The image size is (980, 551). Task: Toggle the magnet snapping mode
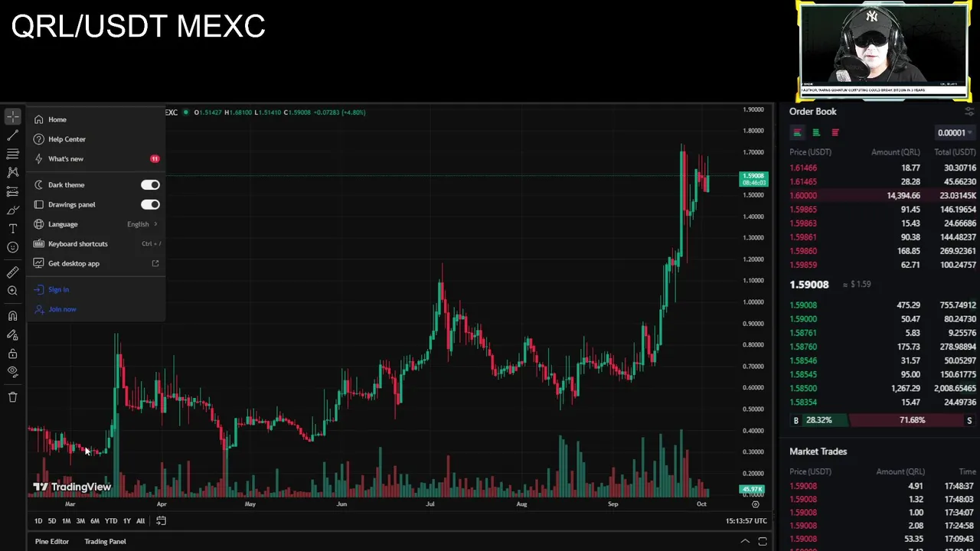click(x=13, y=315)
